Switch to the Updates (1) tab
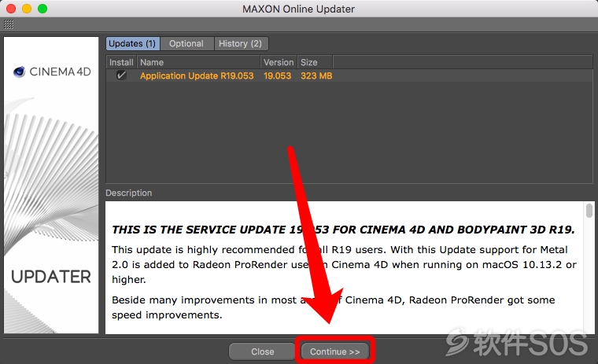598x364 pixels. [133, 43]
